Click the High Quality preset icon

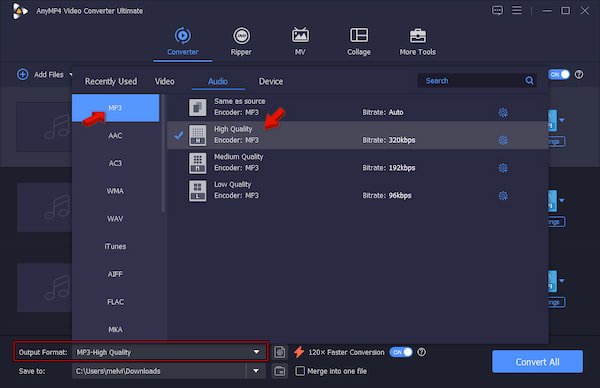pyautogui.click(x=197, y=135)
